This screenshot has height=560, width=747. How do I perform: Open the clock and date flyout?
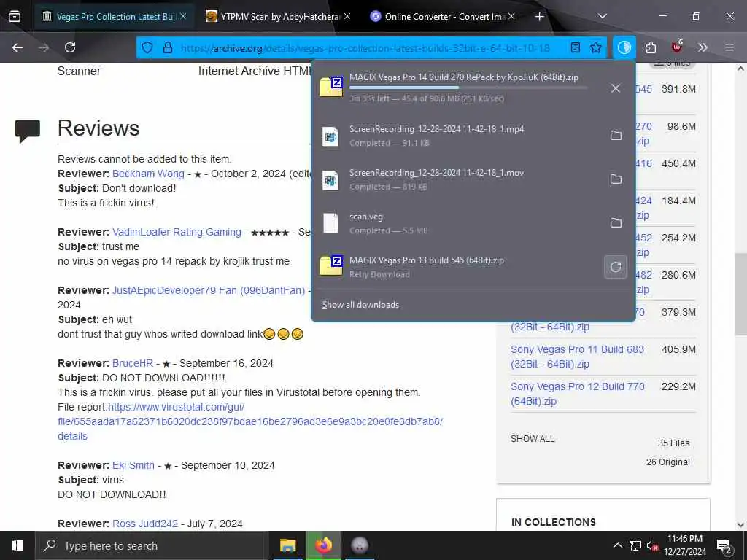click(x=684, y=545)
